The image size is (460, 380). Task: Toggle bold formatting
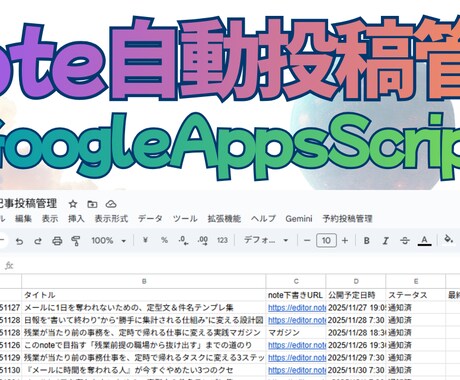367,241
